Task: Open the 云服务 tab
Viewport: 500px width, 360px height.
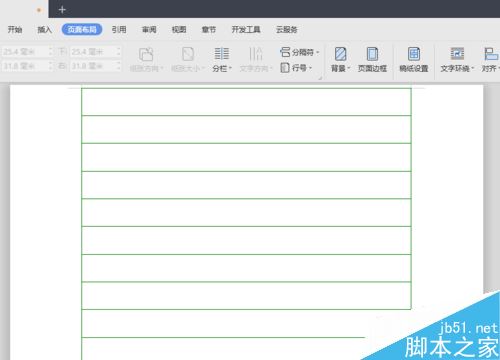Action: (287, 30)
